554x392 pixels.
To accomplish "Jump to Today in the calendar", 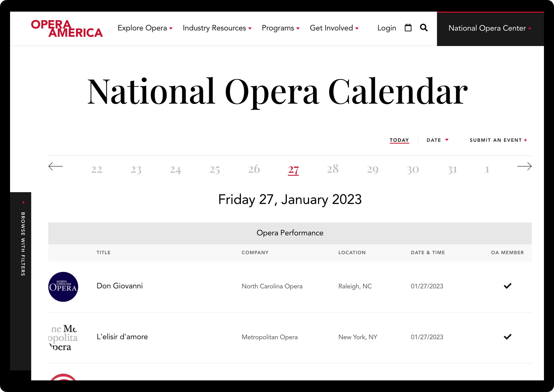I will pos(399,140).
